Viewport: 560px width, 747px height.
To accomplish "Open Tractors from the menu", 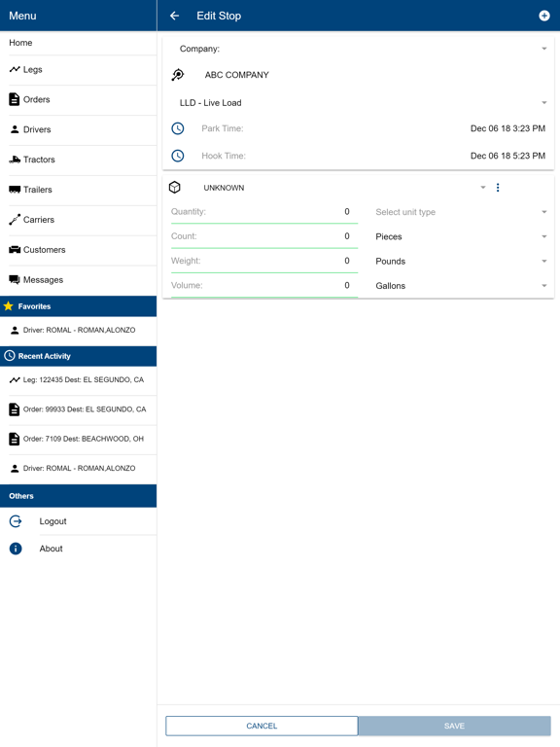I will pyautogui.click(x=78, y=160).
